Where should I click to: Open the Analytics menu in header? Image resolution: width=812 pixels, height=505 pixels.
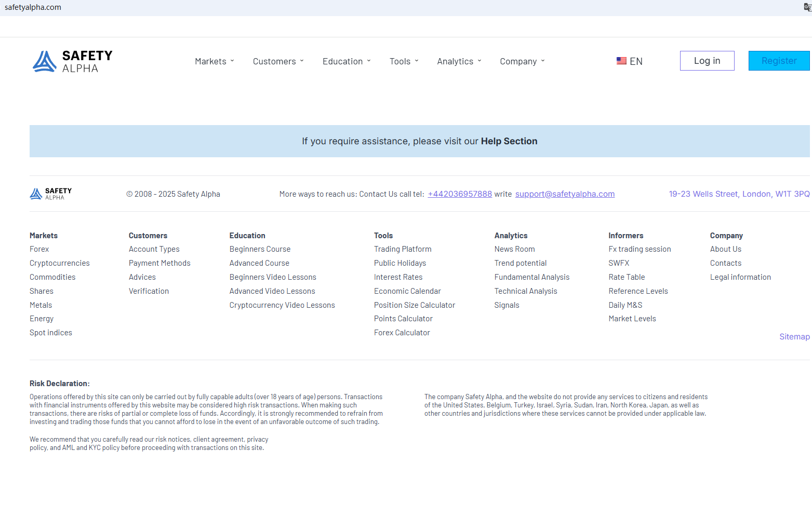pyautogui.click(x=459, y=61)
